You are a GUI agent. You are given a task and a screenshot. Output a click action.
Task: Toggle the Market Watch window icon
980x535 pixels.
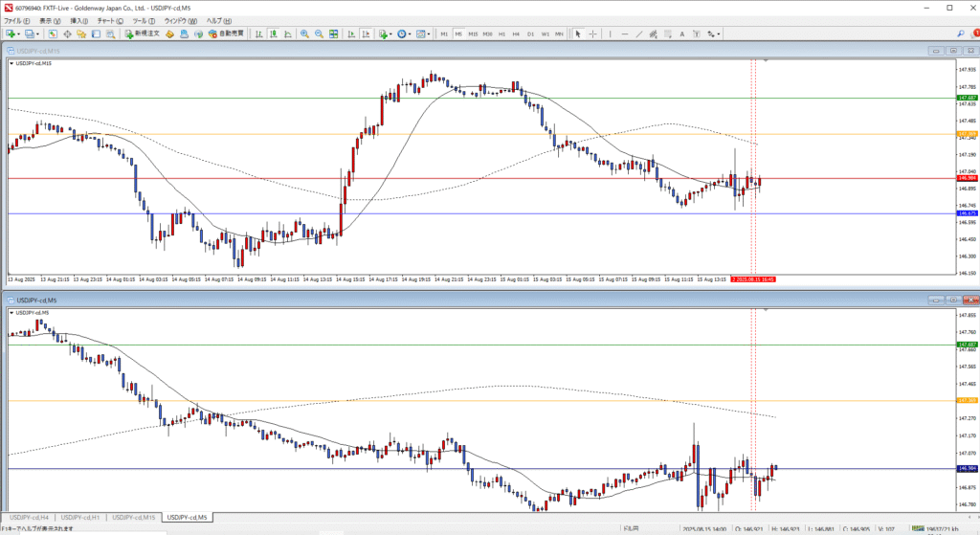coord(53,33)
